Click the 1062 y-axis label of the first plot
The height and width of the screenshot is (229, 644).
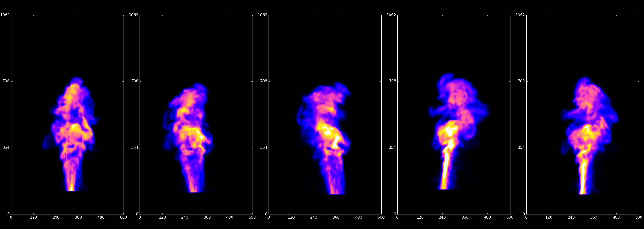point(5,15)
